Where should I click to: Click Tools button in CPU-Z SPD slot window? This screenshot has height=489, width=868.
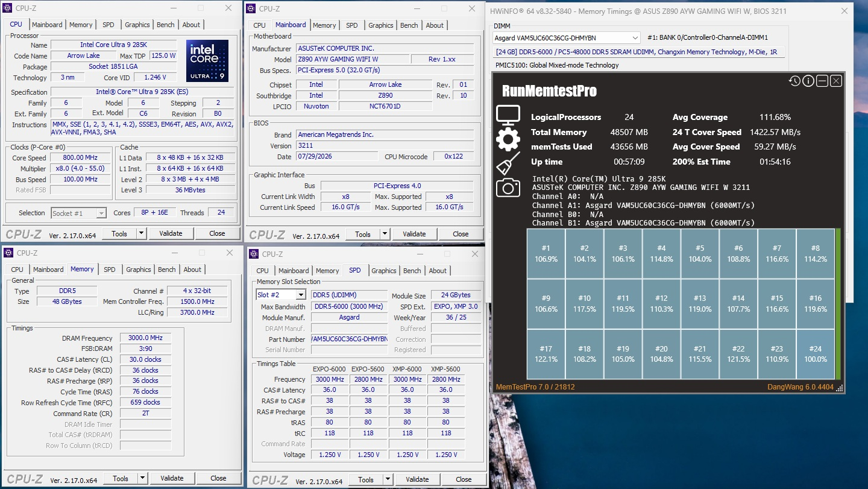(366, 479)
